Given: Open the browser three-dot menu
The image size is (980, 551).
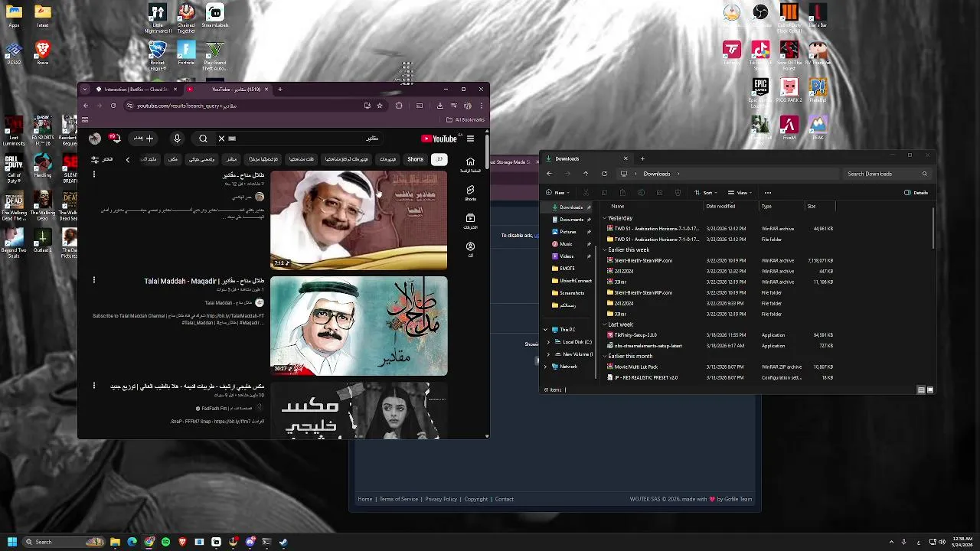Looking at the screenshot, I should 482,106.
